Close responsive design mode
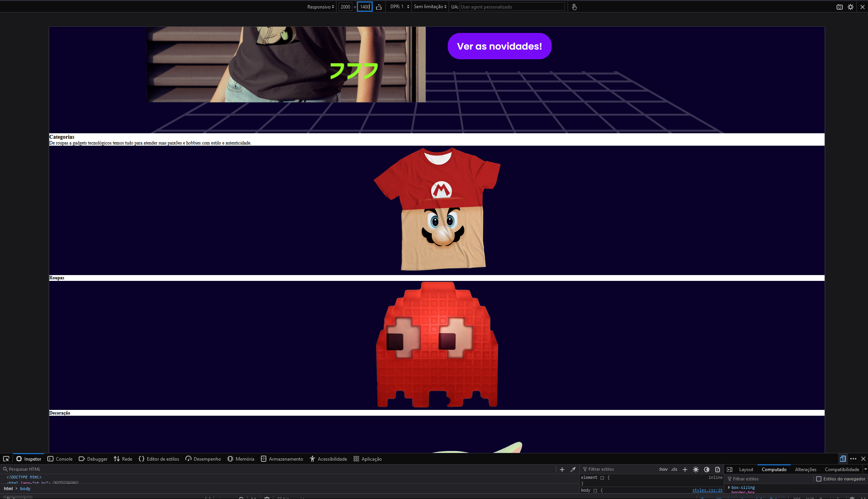The height and width of the screenshot is (499, 868). pyautogui.click(x=863, y=7)
